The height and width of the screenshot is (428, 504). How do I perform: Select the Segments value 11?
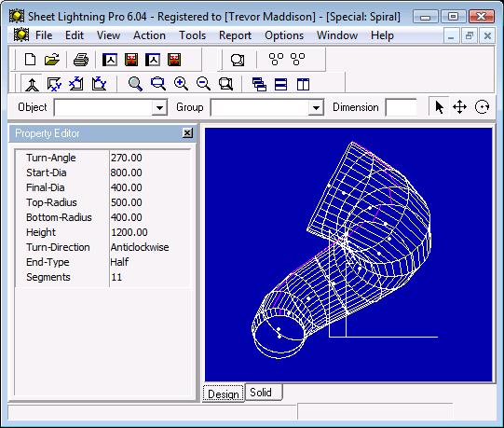[116, 277]
